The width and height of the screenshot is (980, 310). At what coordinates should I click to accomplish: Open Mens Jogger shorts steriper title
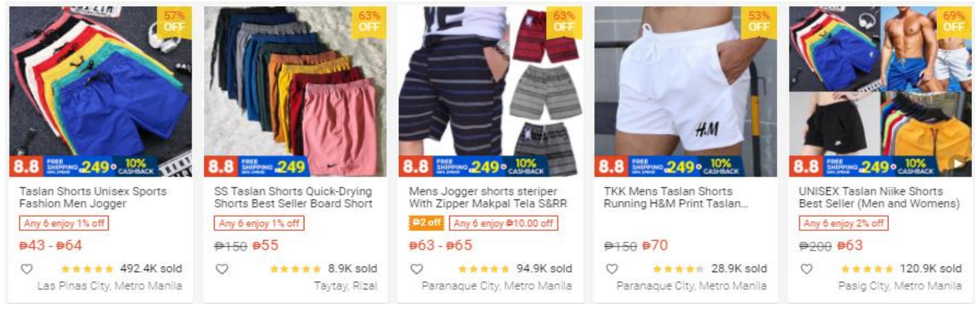click(x=488, y=197)
